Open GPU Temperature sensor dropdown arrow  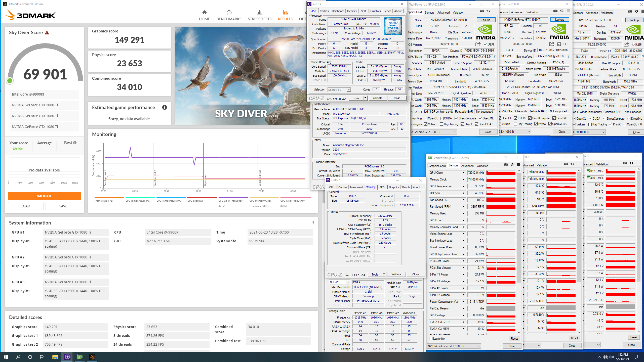(463, 186)
